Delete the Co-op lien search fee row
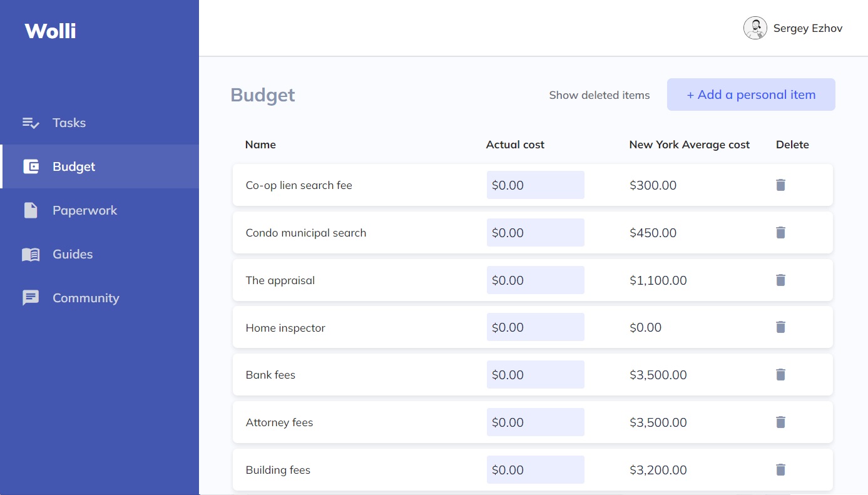 [x=780, y=185]
